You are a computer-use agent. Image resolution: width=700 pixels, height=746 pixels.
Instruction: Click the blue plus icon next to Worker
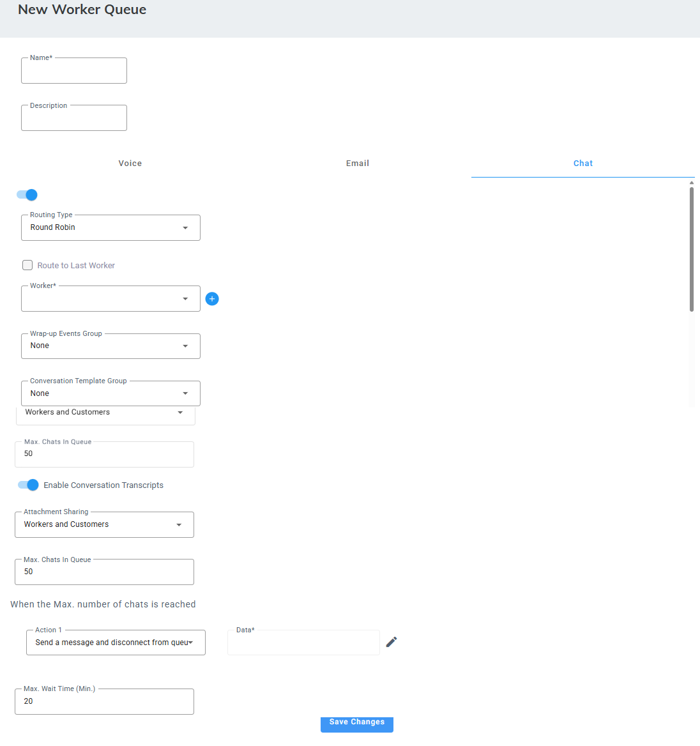click(x=212, y=299)
